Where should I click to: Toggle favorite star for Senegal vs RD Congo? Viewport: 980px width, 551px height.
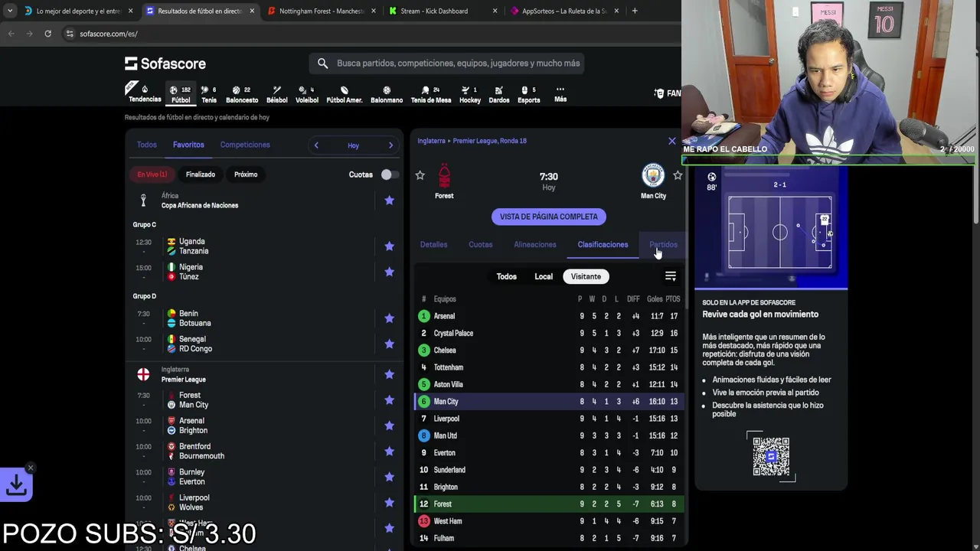389,344
